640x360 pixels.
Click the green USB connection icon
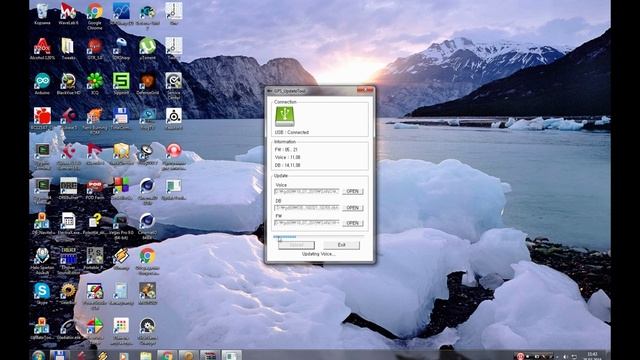click(x=284, y=116)
